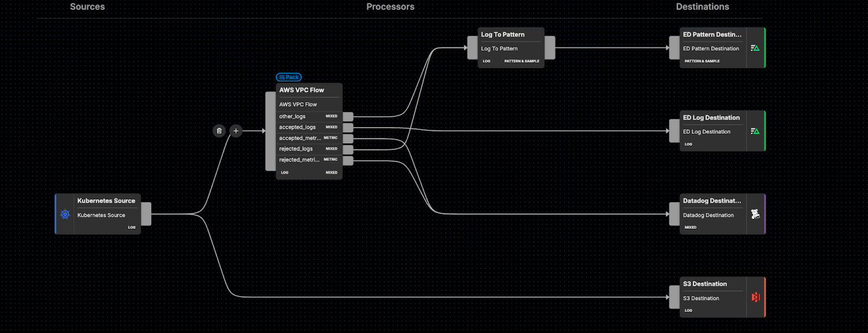The image size is (868, 333).
Task: Click the trash delete icon on the connection
Action: 219,131
